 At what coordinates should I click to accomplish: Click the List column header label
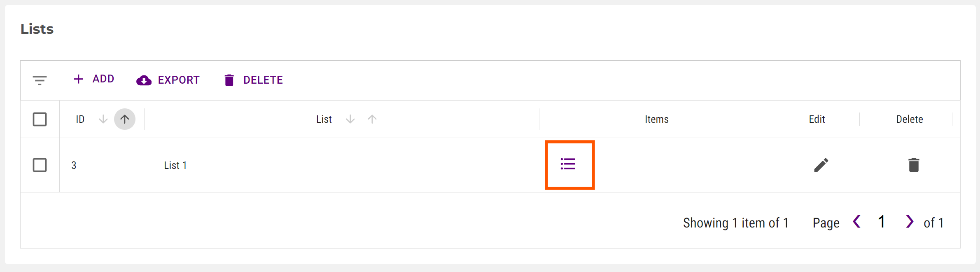pyautogui.click(x=324, y=120)
